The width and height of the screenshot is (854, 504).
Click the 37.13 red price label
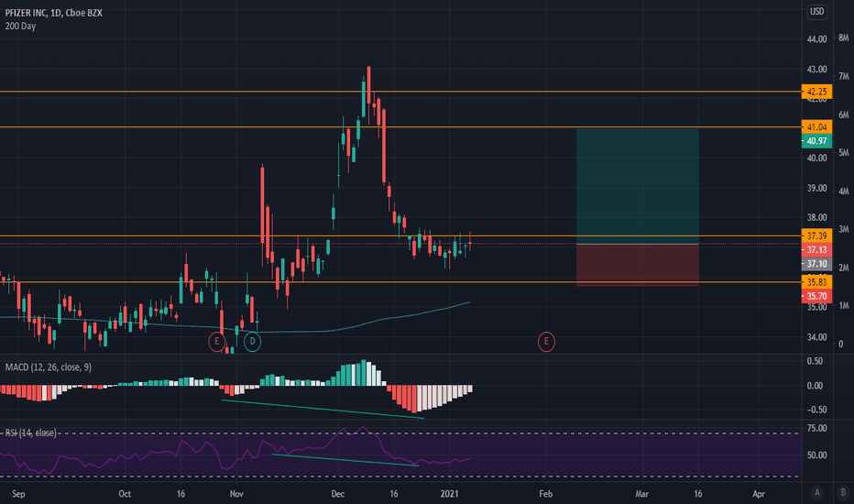coord(816,250)
